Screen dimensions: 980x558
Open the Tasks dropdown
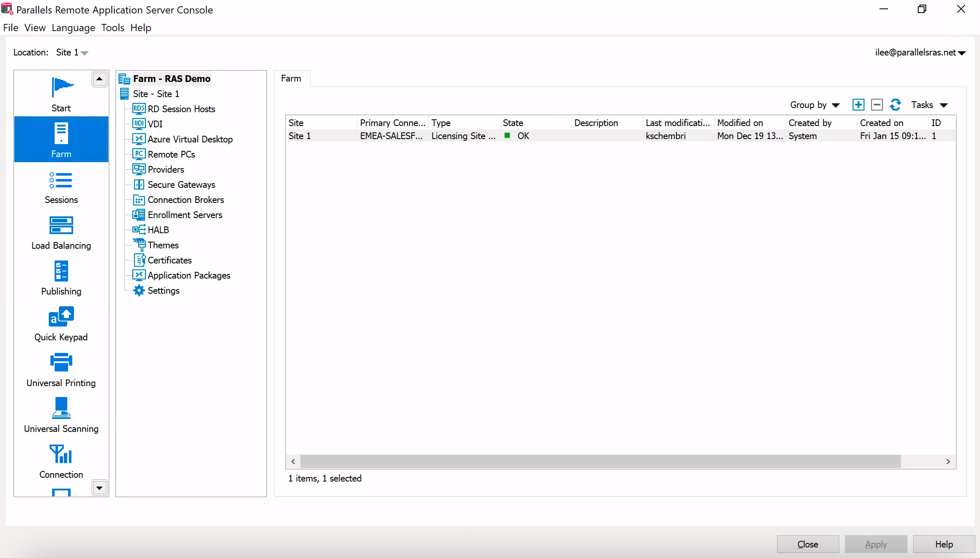[930, 105]
